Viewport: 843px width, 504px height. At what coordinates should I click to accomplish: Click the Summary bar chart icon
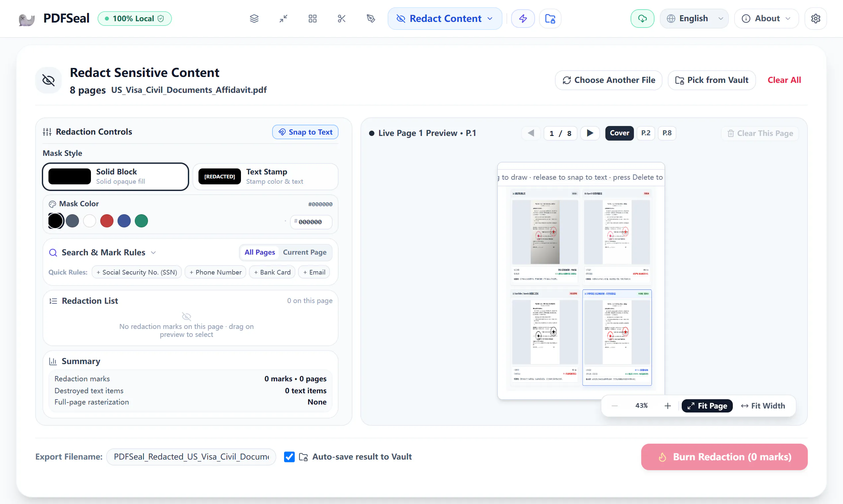coord(53,361)
